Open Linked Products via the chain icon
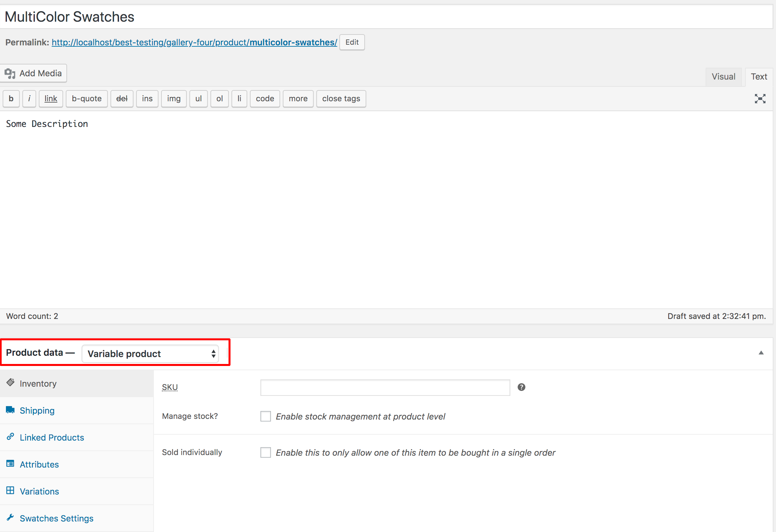 (10, 437)
